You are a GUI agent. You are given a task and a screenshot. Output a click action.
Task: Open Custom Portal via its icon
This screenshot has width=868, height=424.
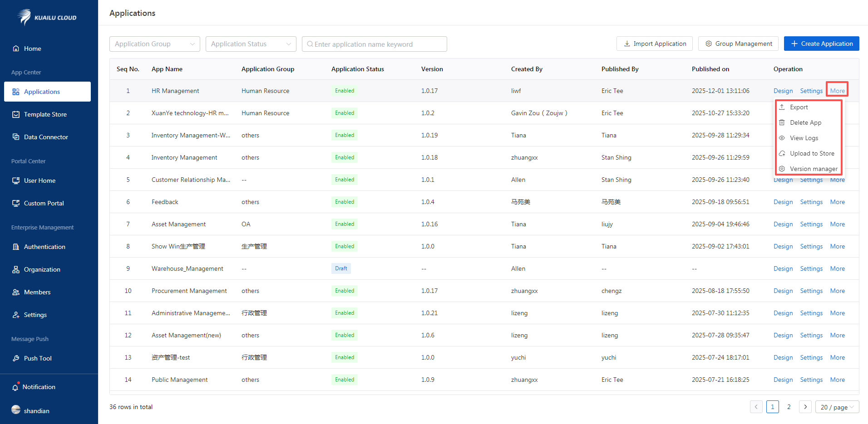tap(16, 203)
